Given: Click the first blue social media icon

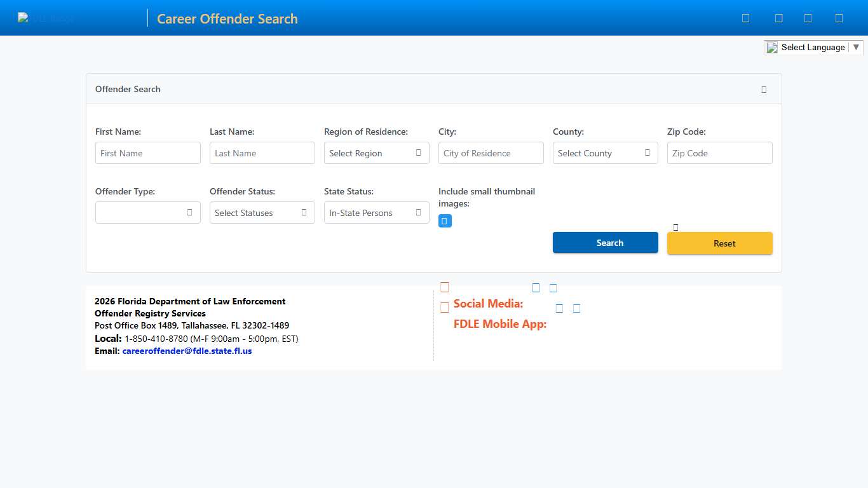Looking at the screenshot, I should tap(536, 288).
